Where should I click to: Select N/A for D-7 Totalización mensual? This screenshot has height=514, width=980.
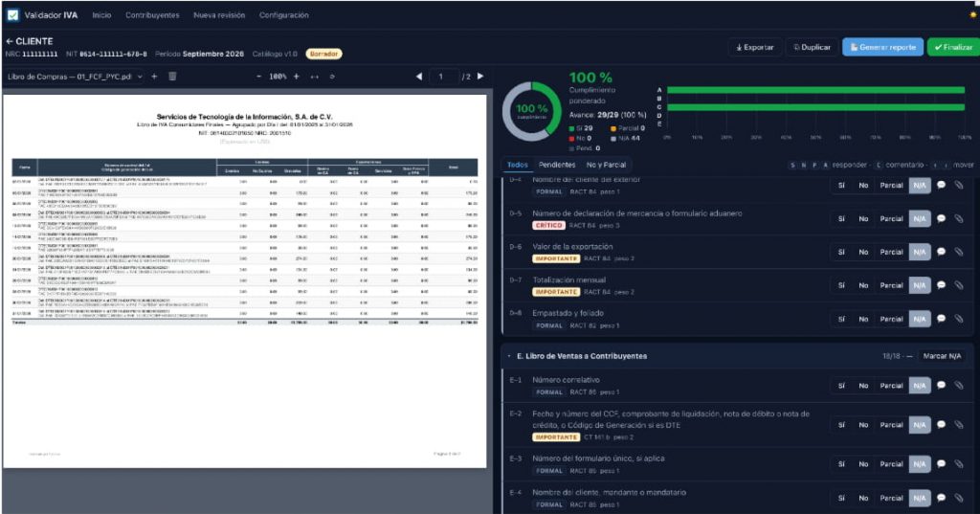[920, 285]
